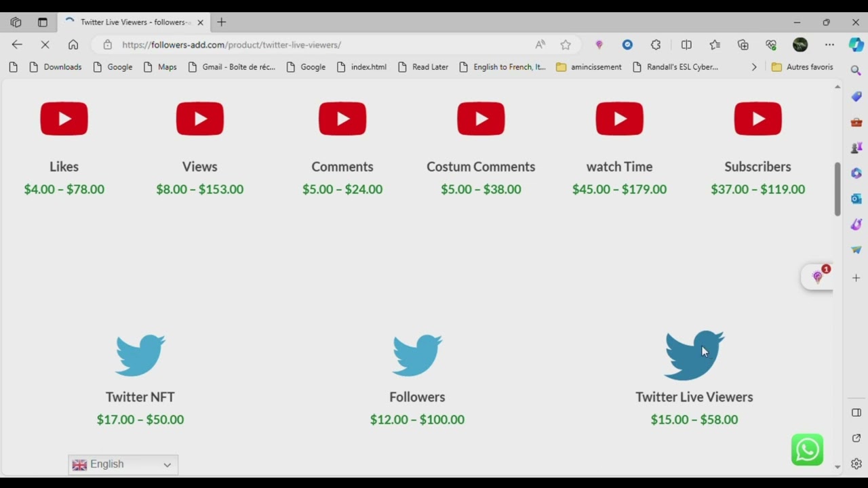This screenshot has height=488, width=868.
Task: Open the favorites list icon in toolbar
Action: 715,45
